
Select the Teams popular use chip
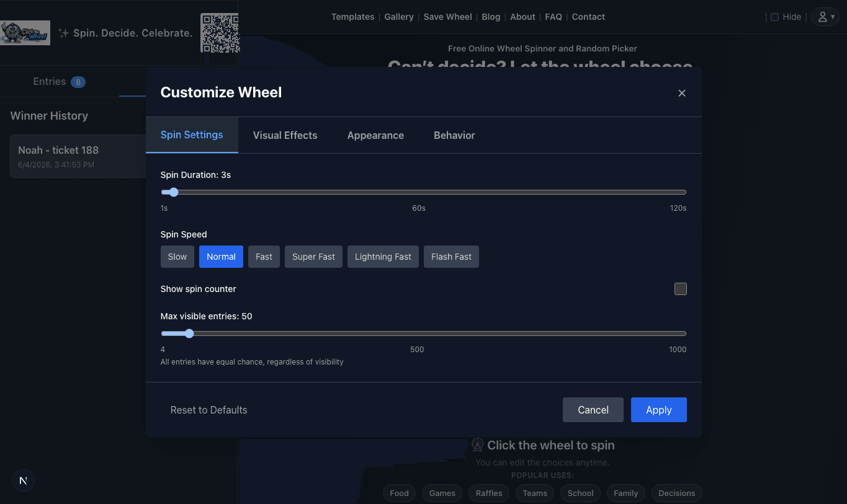(535, 493)
